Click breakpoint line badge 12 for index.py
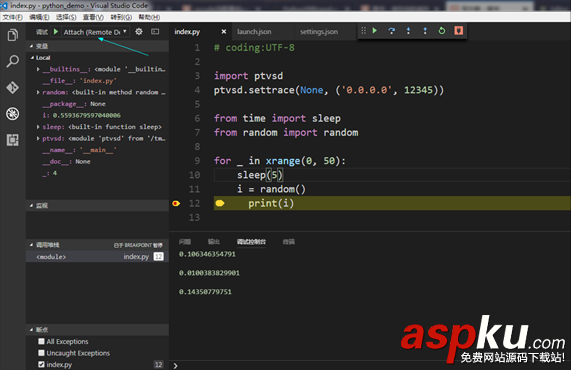This screenshot has width=571, height=370. click(158, 364)
